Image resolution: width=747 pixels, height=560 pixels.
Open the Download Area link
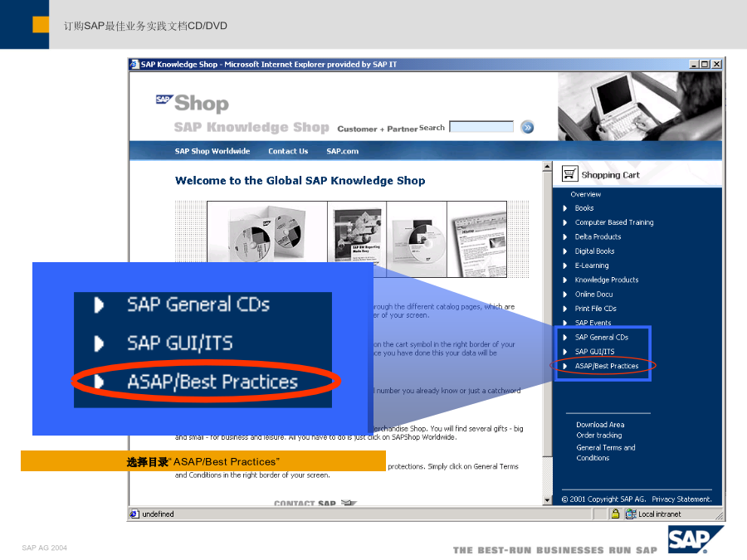pyautogui.click(x=600, y=424)
